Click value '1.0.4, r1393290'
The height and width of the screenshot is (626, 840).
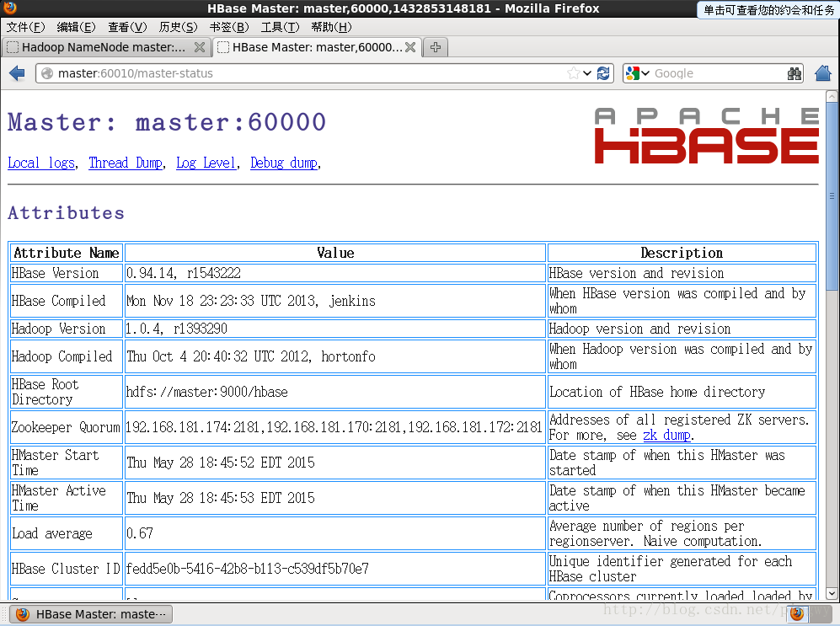[177, 329]
